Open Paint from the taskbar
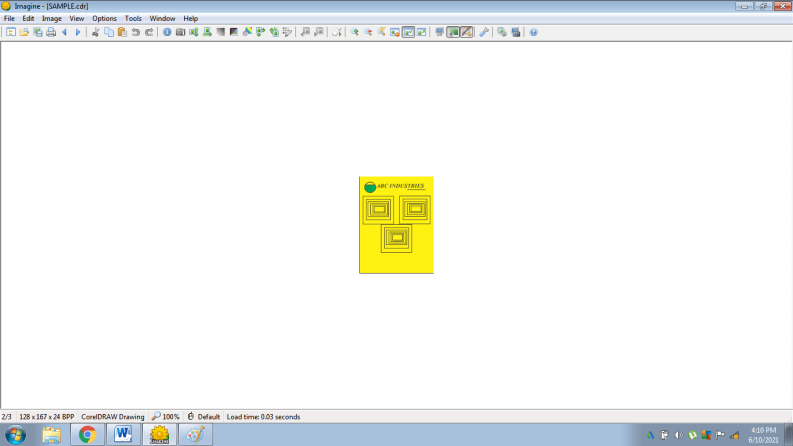 click(195, 435)
